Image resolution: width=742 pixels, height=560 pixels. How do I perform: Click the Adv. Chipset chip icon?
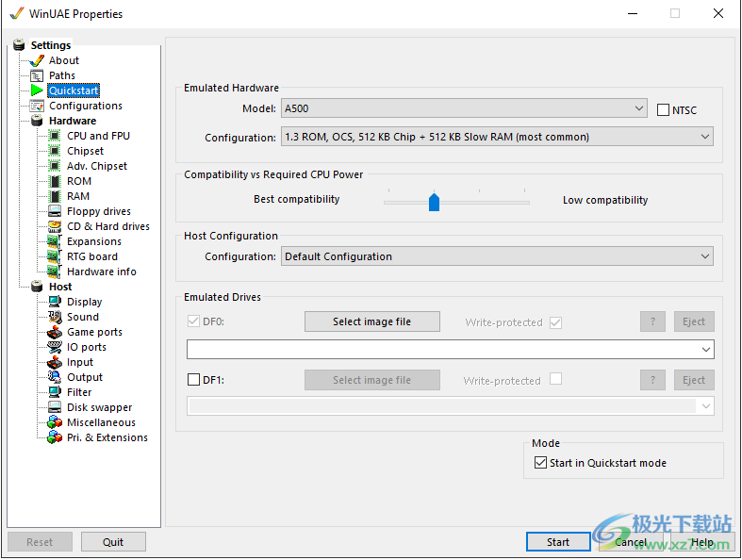pyautogui.click(x=55, y=166)
